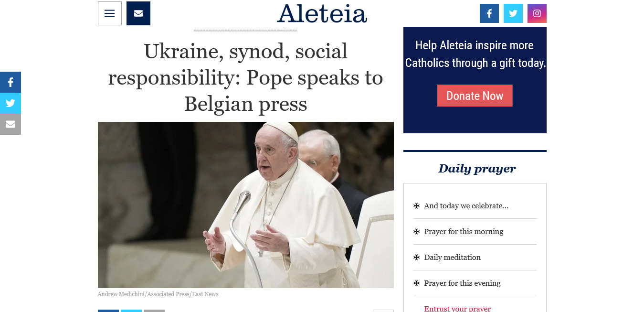Click the 'Daily prayer' section heading
Screen dimensions: 644x312
(x=477, y=169)
